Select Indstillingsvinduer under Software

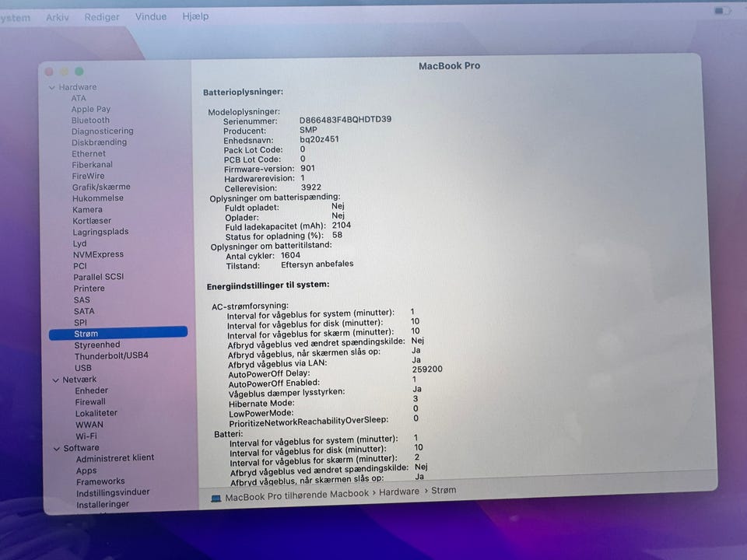point(112,493)
